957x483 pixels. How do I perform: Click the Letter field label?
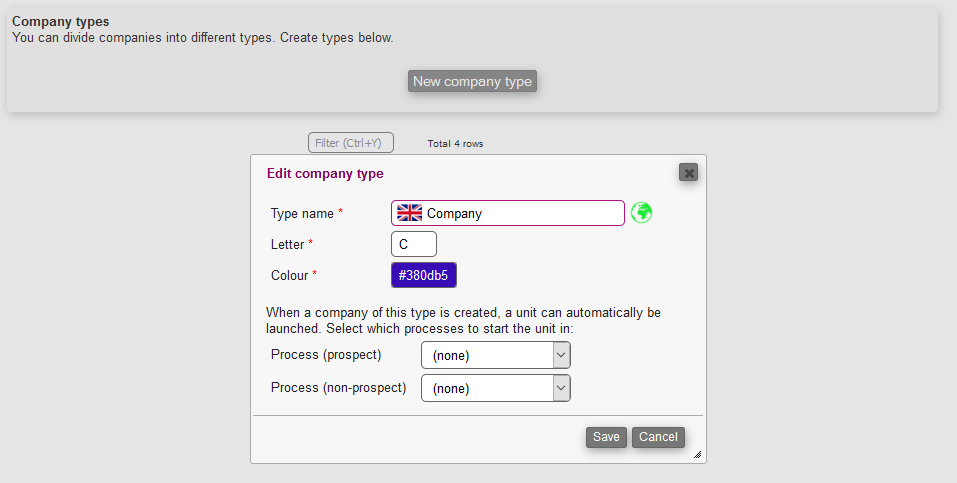point(288,244)
